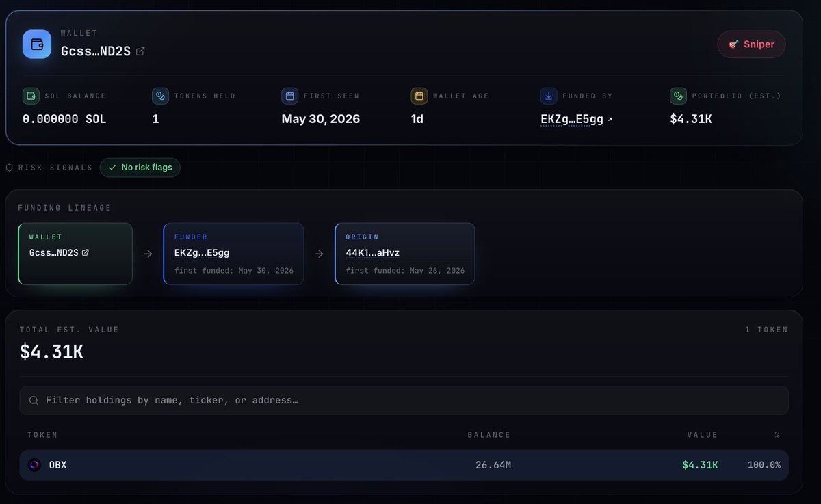Click the Risk Signals shield icon
Screen dimensions: 821x504
[9, 168]
